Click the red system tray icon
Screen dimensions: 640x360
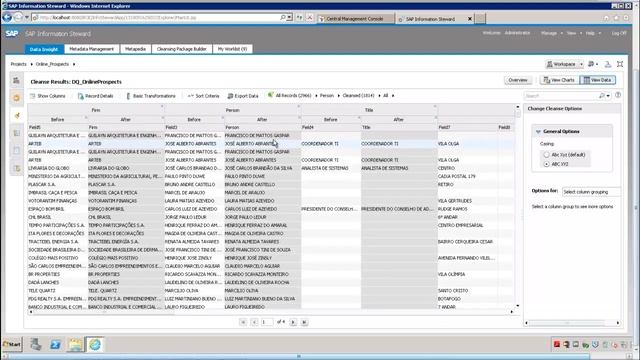[x=556, y=344]
